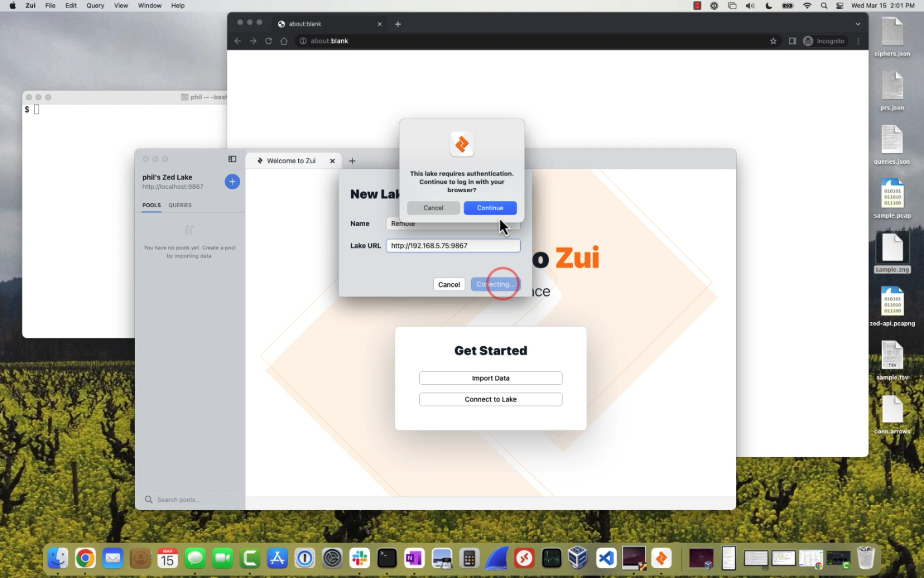Screen dimensions: 924x578
Task: Click the refresh/reload button in browser
Action: click(269, 40)
